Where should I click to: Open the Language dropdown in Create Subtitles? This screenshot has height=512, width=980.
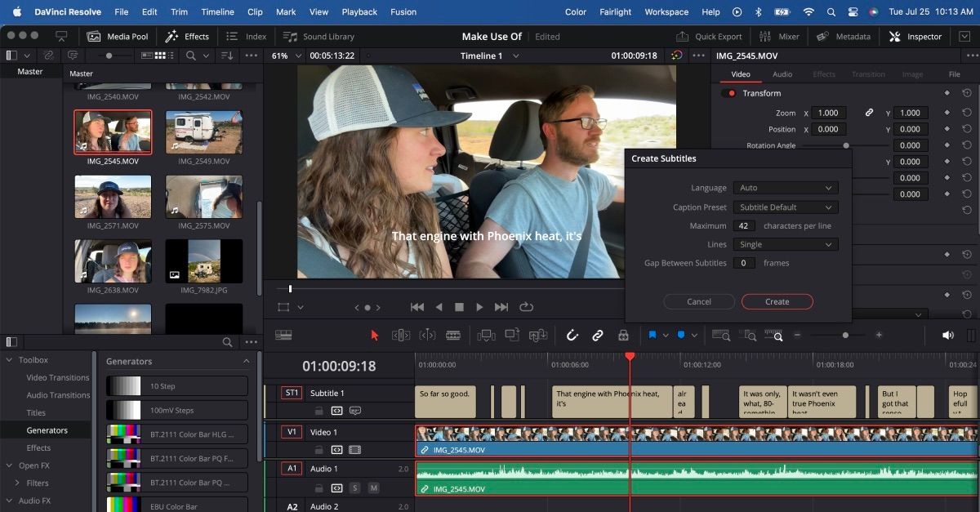click(786, 188)
